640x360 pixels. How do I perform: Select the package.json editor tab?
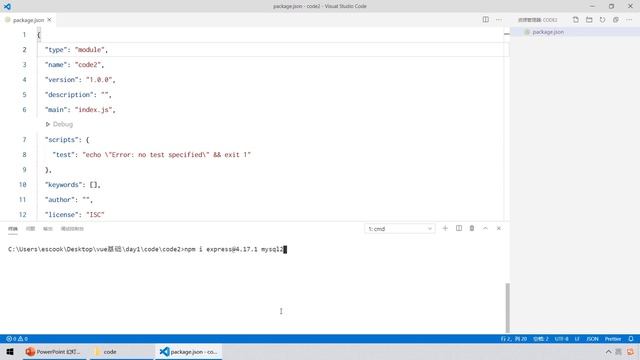tap(28, 20)
